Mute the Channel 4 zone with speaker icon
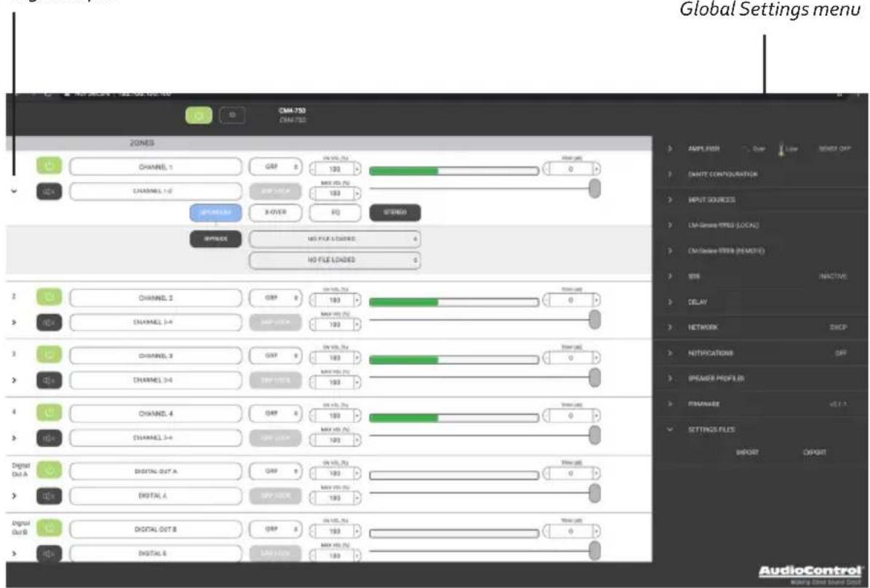 49,438
